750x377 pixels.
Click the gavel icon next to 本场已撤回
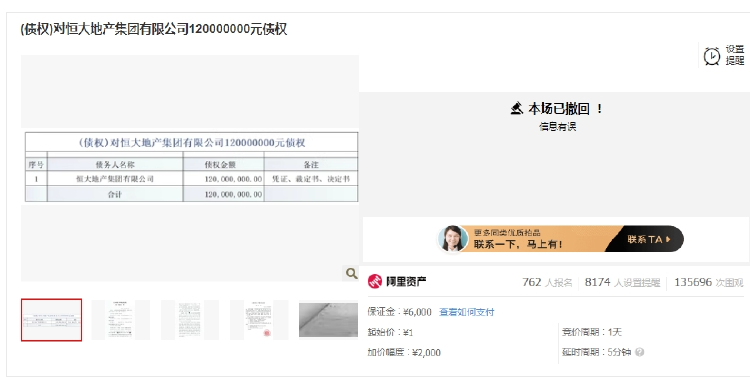click(516, 109)
